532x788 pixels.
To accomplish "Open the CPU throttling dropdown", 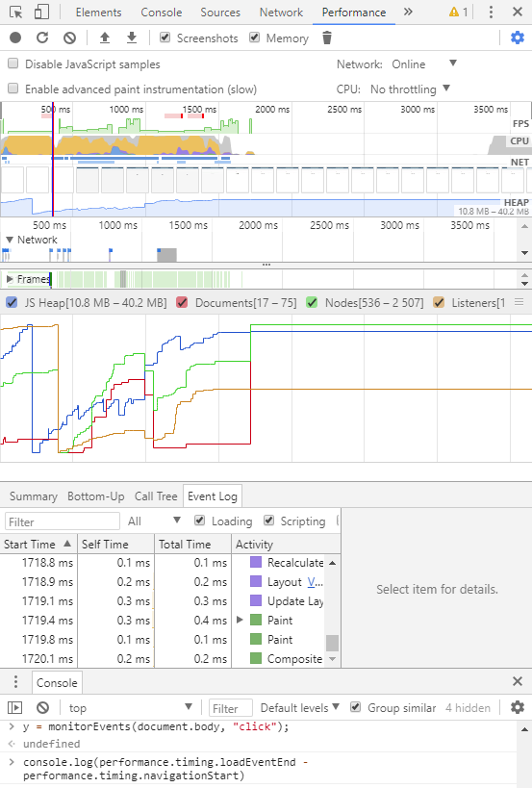I will click(x=410, y=89).
